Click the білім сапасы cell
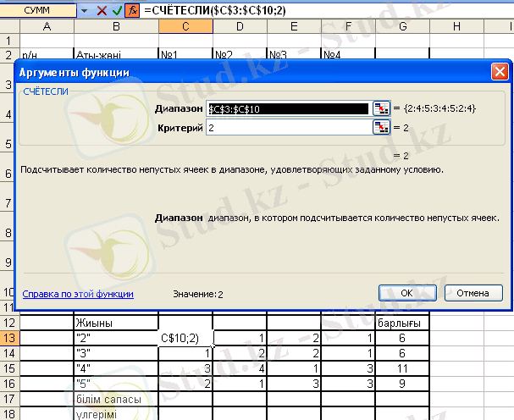The image size is (514, 420). click(x=115, y=399)
